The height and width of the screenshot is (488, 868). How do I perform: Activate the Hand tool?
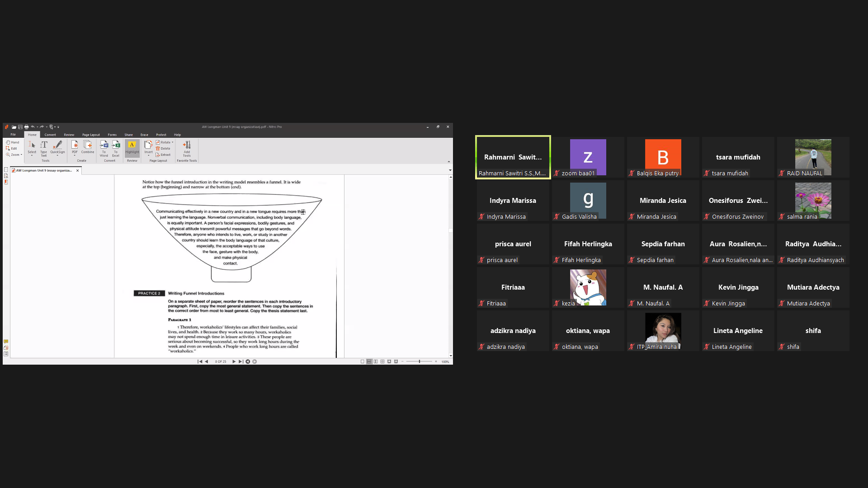13,142
